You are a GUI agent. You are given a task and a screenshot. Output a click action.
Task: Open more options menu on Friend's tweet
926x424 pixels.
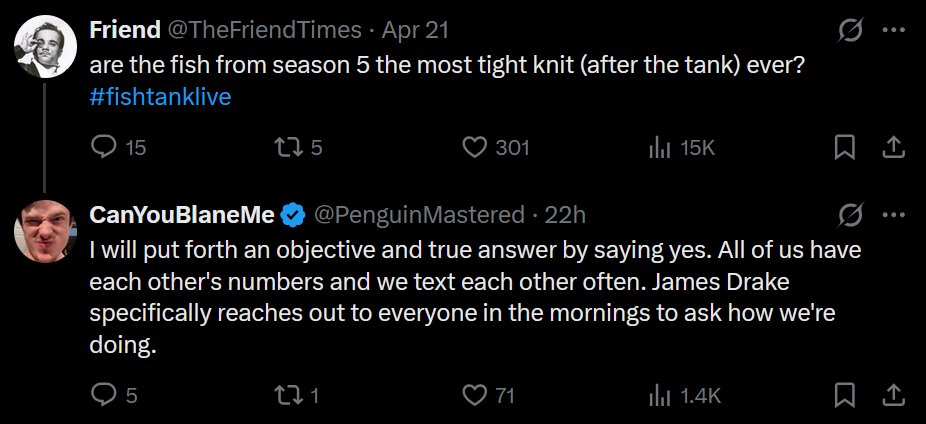coord(893,30)
